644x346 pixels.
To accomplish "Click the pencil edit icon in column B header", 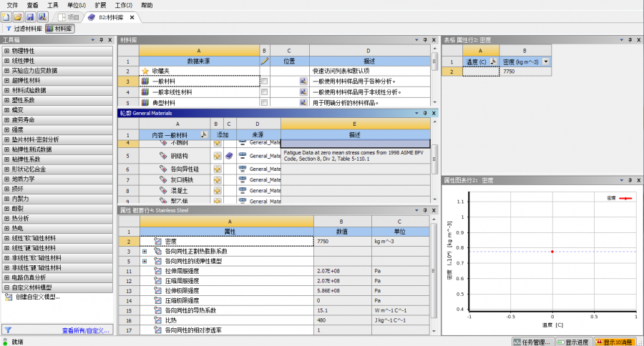I will click(x=265, y=61).
